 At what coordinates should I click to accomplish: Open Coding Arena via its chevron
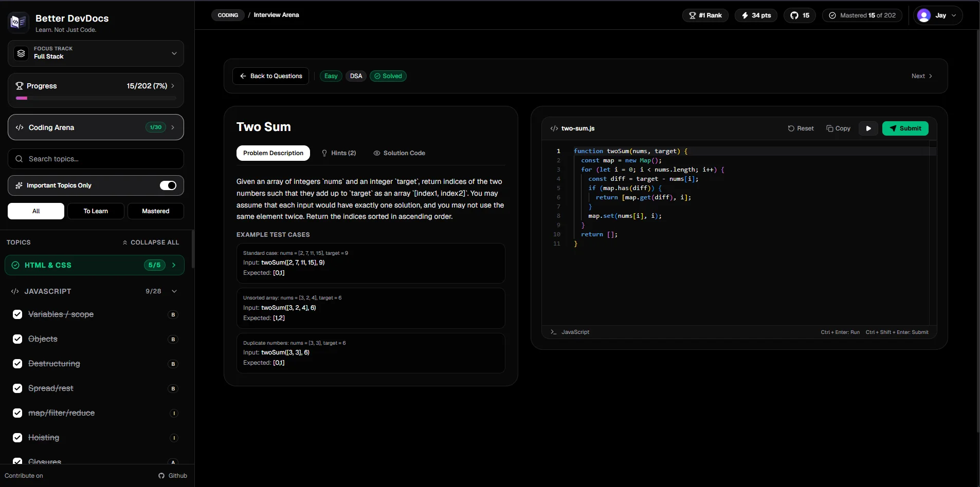click(x=173, y=127)
